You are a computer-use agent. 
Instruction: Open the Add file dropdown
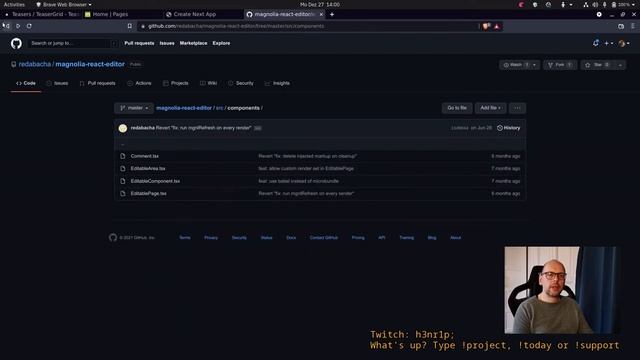490,108
